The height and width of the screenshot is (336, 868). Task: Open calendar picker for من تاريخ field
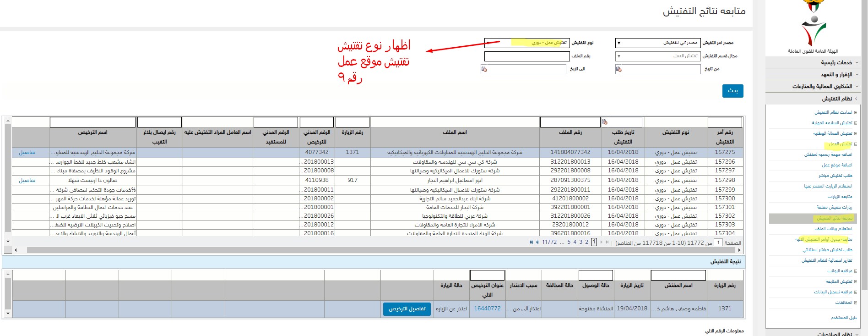pyautogui.click(x=619, y=69)
